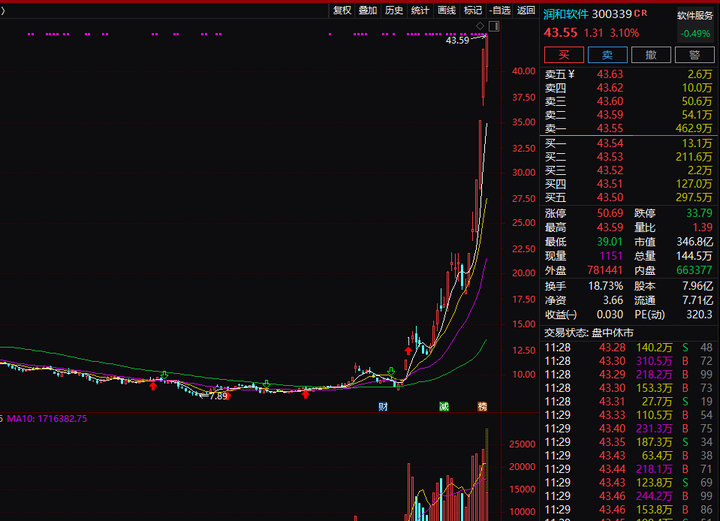Click the red 买 buy button
Screen dimensions: 720x521
coord(564,55)
